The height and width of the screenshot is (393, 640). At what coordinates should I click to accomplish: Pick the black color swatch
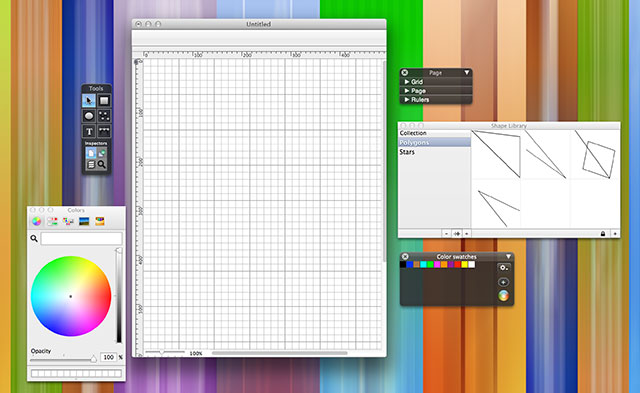point(403,264)
